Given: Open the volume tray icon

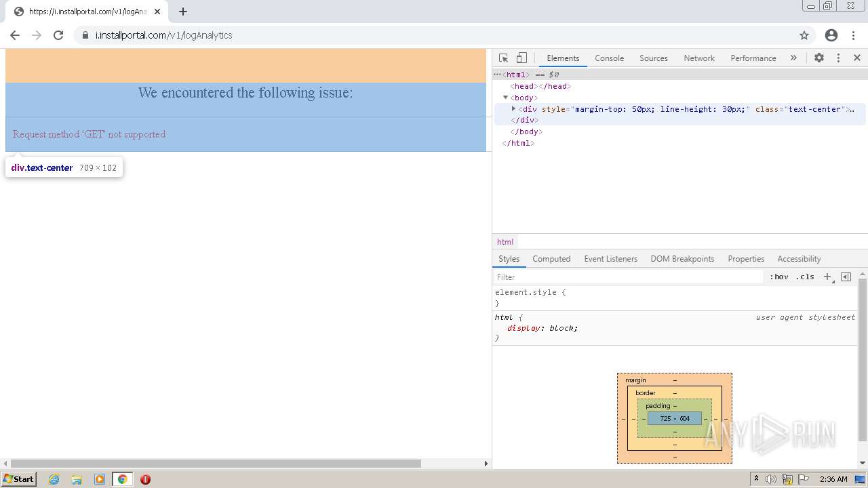Looking at the screenshot, I should click(x=770, y=479).
